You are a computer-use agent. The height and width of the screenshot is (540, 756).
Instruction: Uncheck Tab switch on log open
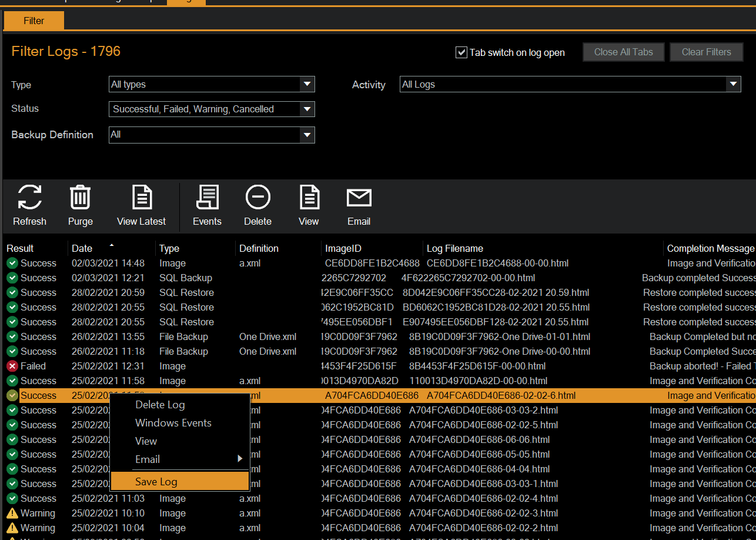pyautogui.click(x=461, y=52)
